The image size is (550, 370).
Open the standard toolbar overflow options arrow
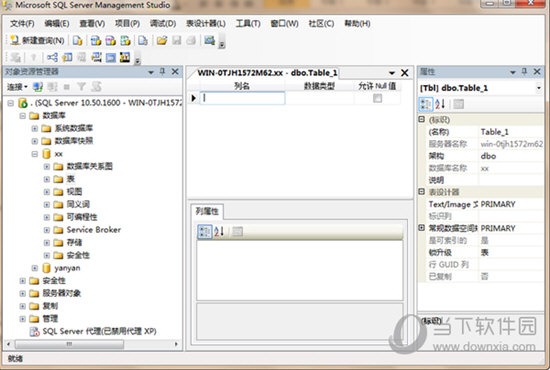tap(222, 42)
